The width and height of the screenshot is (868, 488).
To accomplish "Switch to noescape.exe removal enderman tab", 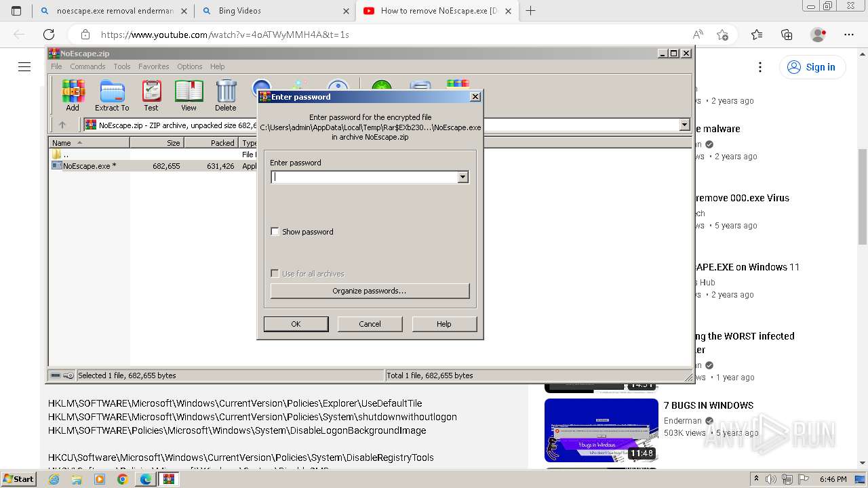I will [113, 11].
